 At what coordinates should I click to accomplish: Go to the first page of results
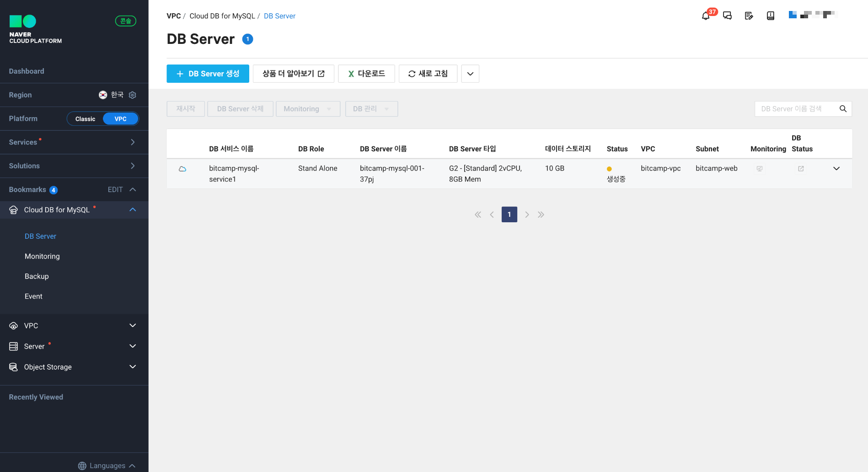click(x=478, y=215)
